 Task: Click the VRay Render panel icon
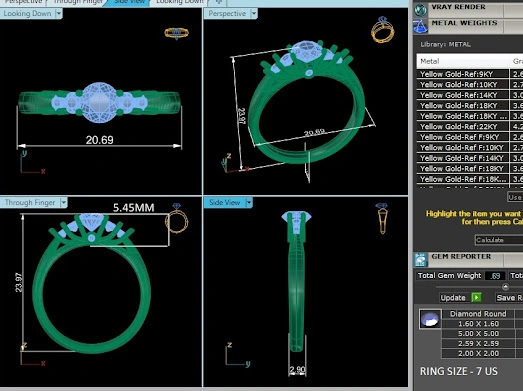[x=421, y=10]
